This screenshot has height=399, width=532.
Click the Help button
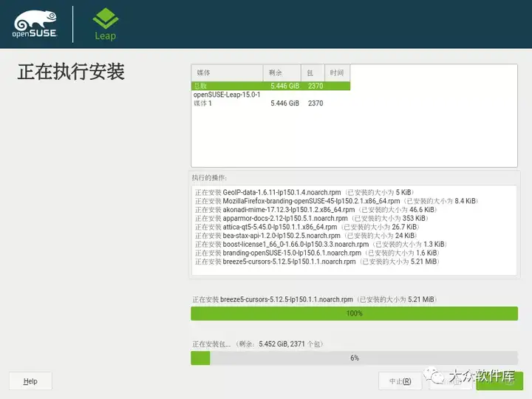click(30, 381)
